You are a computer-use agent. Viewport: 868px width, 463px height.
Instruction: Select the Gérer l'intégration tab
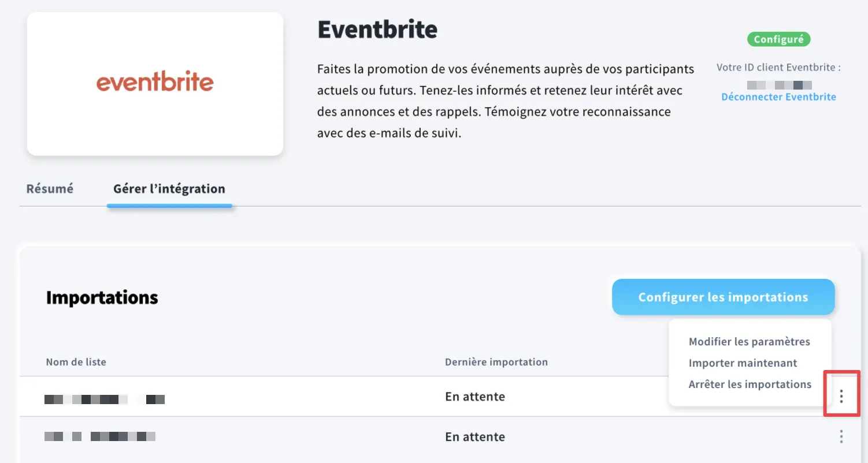click(x=169, y=189)
